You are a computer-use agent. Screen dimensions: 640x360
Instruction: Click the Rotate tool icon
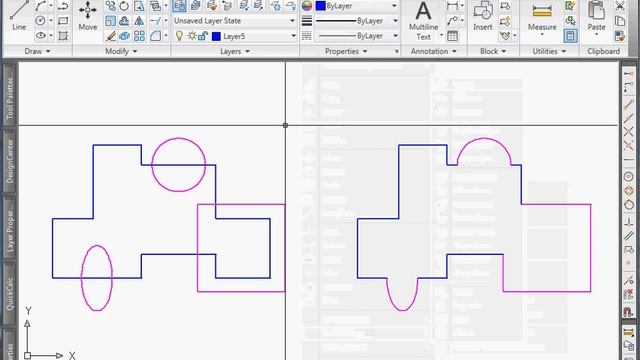click(x=124, y=6)
